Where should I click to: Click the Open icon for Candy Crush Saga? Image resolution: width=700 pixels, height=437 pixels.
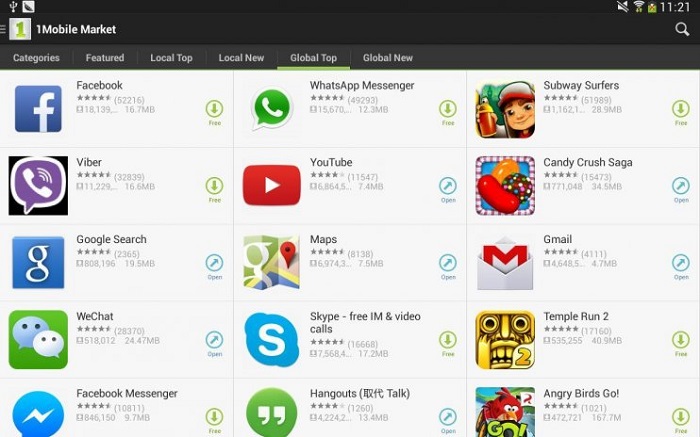[681, 186]
